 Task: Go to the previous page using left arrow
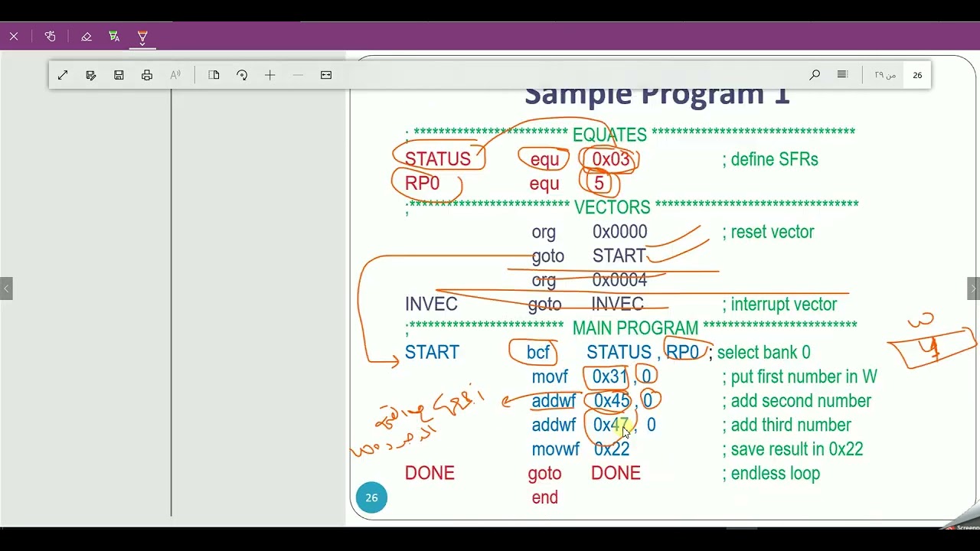tap(6, 289)
